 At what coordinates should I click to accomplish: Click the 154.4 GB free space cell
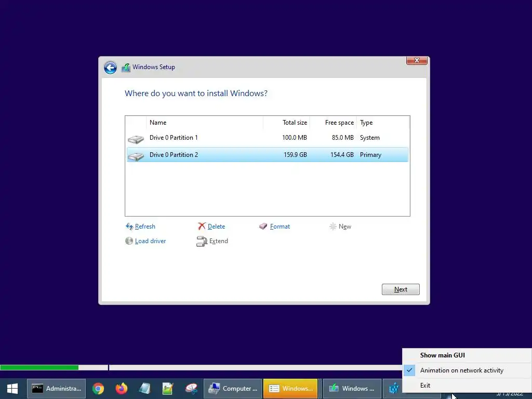[342, 155]
